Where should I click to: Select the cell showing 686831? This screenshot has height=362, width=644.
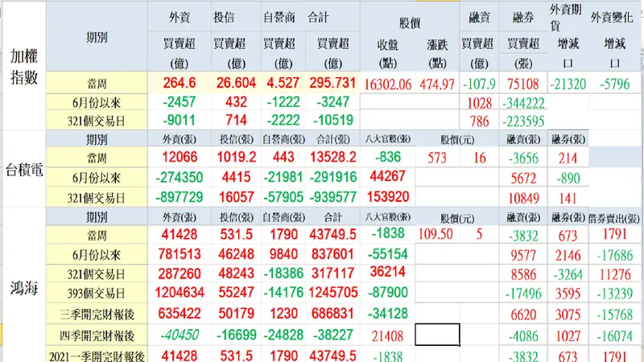332,314
